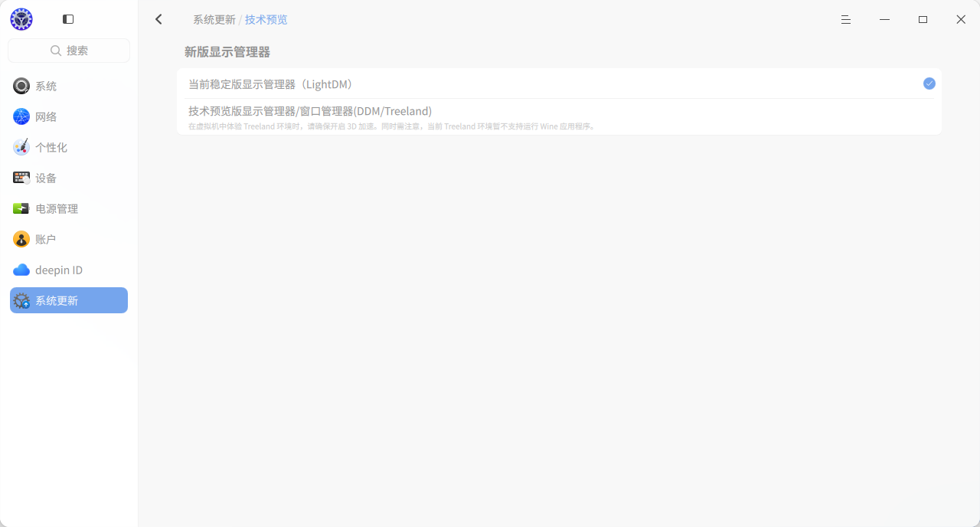Go to 设备 settings
980x527 pixels.
point(69,178)
